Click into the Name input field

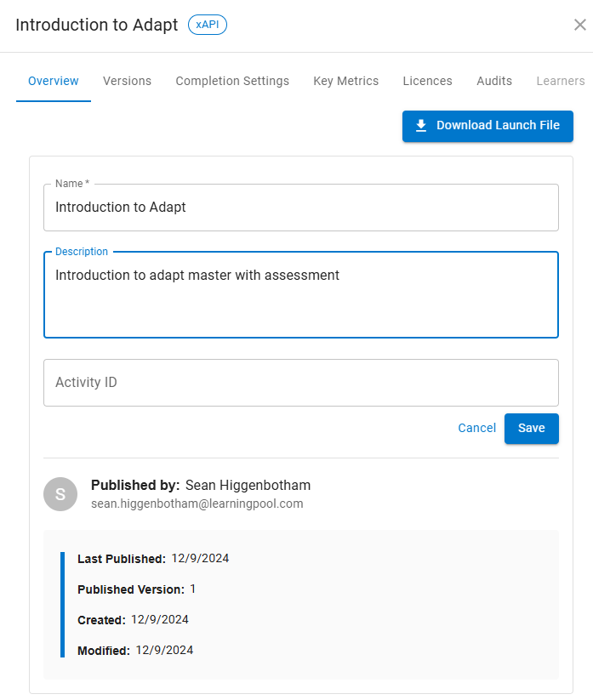(x=301, y=208)
